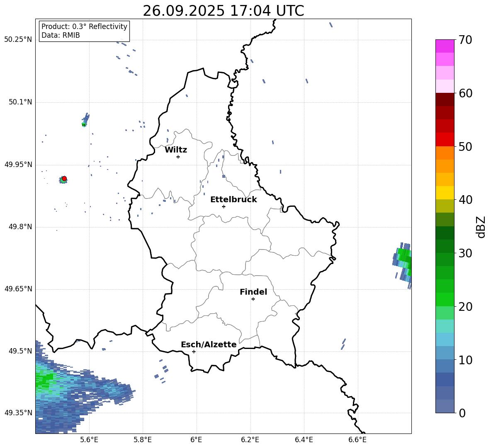Click the Findel cross marker

pyautogui.click(x=253, y=299)
